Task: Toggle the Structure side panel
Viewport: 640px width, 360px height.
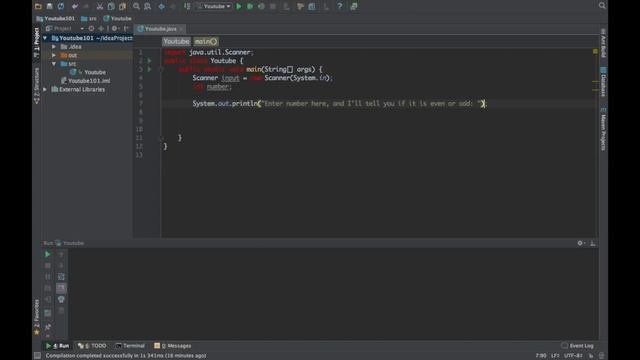Action: click(37, 86)
